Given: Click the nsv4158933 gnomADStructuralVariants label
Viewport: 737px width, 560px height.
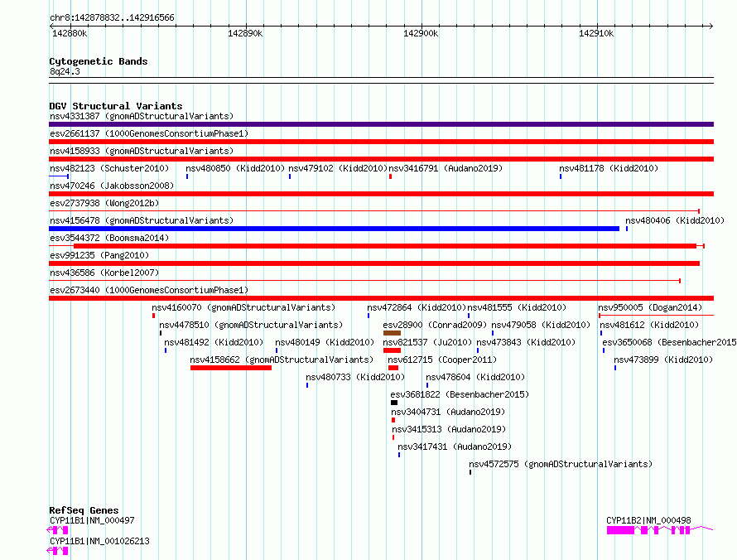Looking at the screenshot, I should click(x=142, y=151).
